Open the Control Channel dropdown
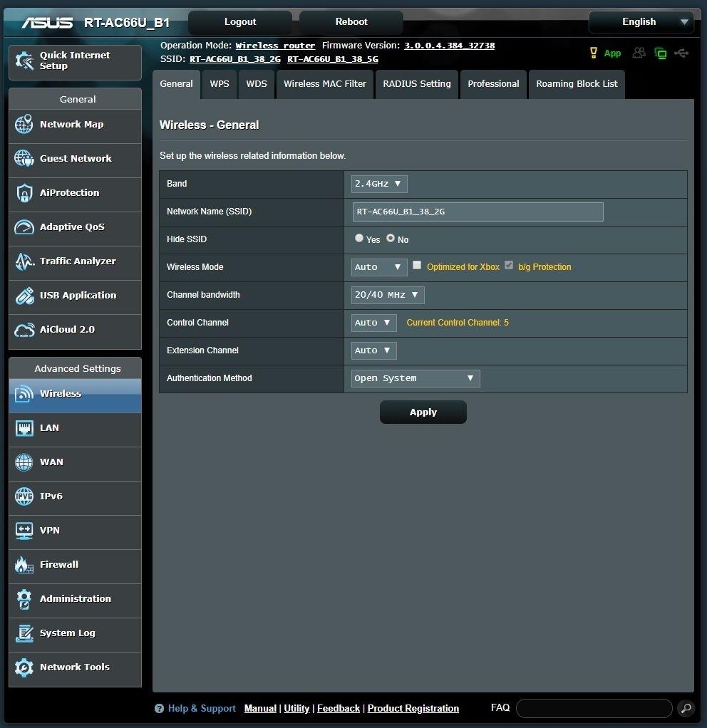 pyautogui.click(x=374, y=323)
